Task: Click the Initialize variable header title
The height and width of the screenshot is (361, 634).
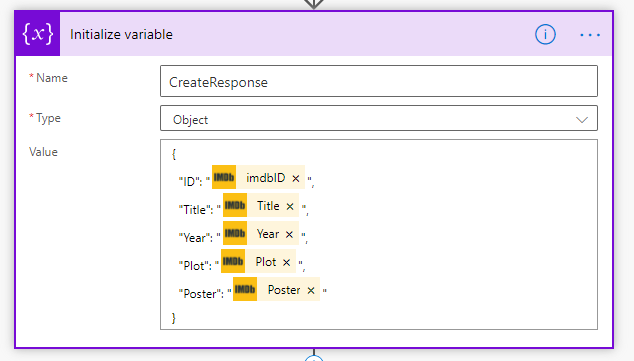Action: pos(121,34)
